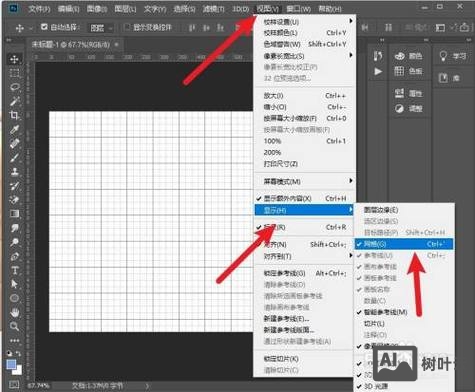Image resolution: width=475 pixels, height=392 pixels.
Task: Select the Blur/Smudge tool
Action: [14, 228]
